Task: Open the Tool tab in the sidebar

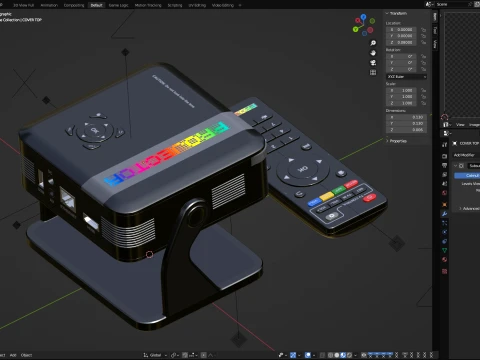Action: [435, 31]
